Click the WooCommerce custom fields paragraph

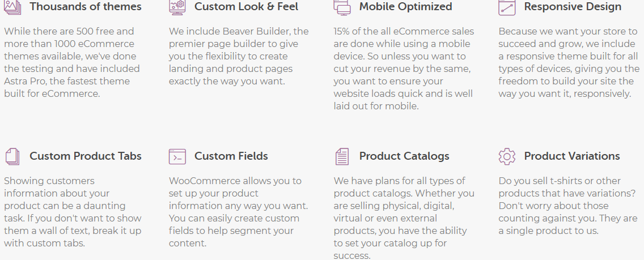click(x=238, y=212)
